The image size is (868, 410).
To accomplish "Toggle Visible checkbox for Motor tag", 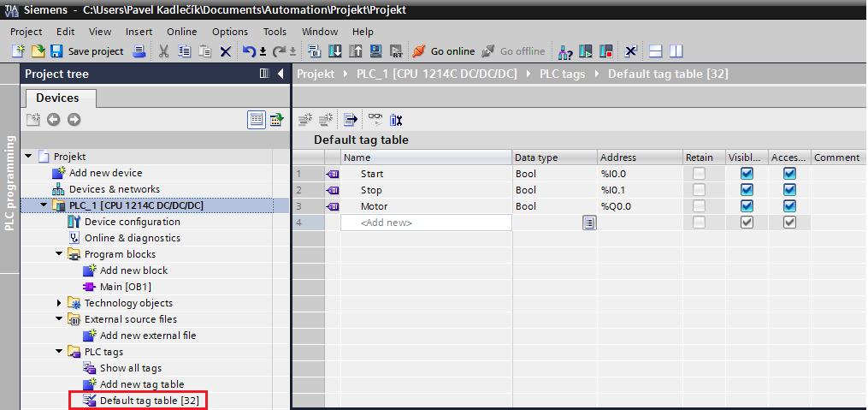I will [x=747, y=206].
